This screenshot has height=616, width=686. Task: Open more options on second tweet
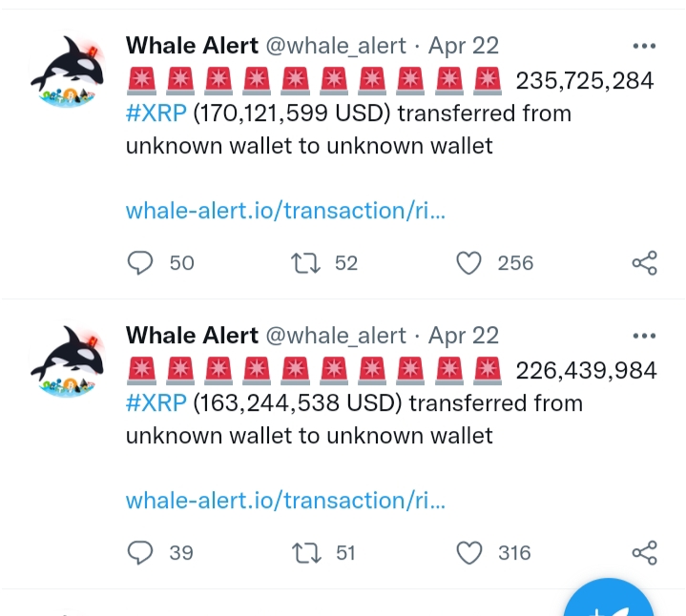644,336
